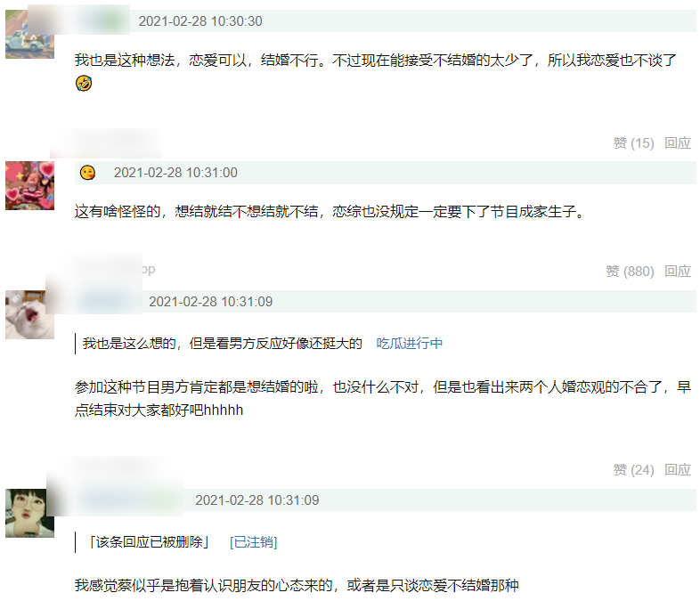Like the comment with 880 likes
Screen dimensions: 700x601
click(x=630, y=271)
